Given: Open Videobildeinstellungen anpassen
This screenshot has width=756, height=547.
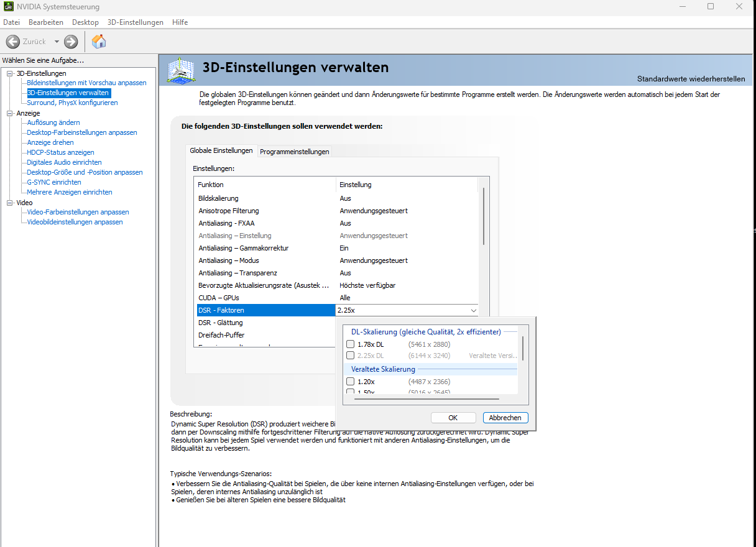Looking at the screenshot, I should pos(75,222).
